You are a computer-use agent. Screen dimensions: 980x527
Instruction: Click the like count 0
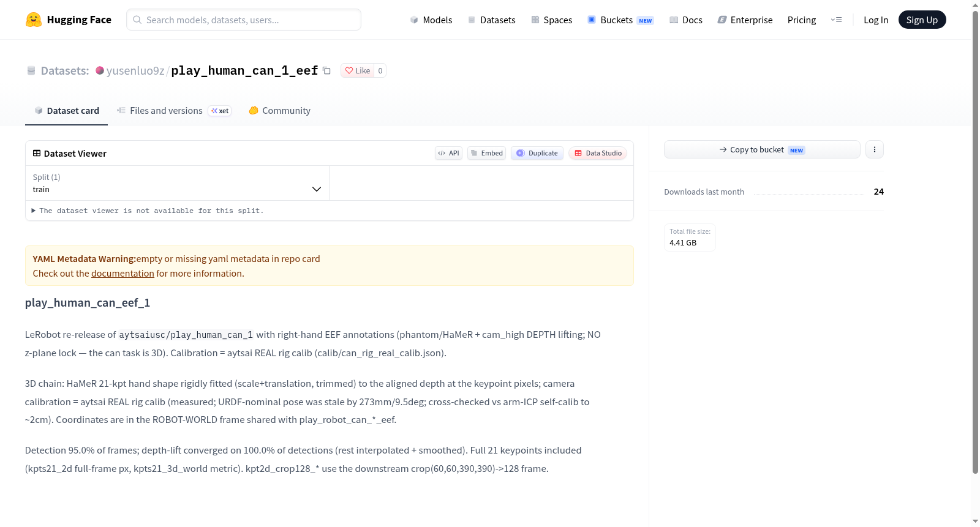point(380,71)
